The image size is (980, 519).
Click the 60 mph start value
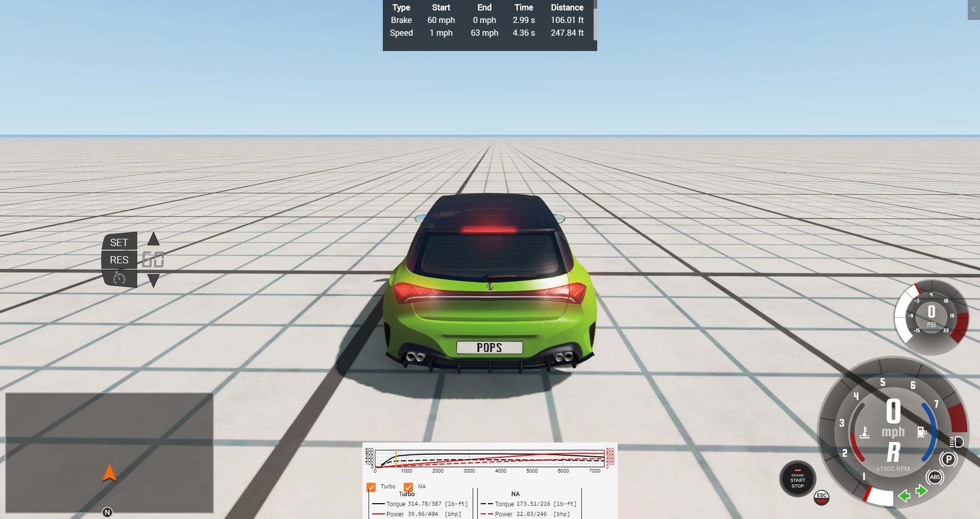click(441, 20)
